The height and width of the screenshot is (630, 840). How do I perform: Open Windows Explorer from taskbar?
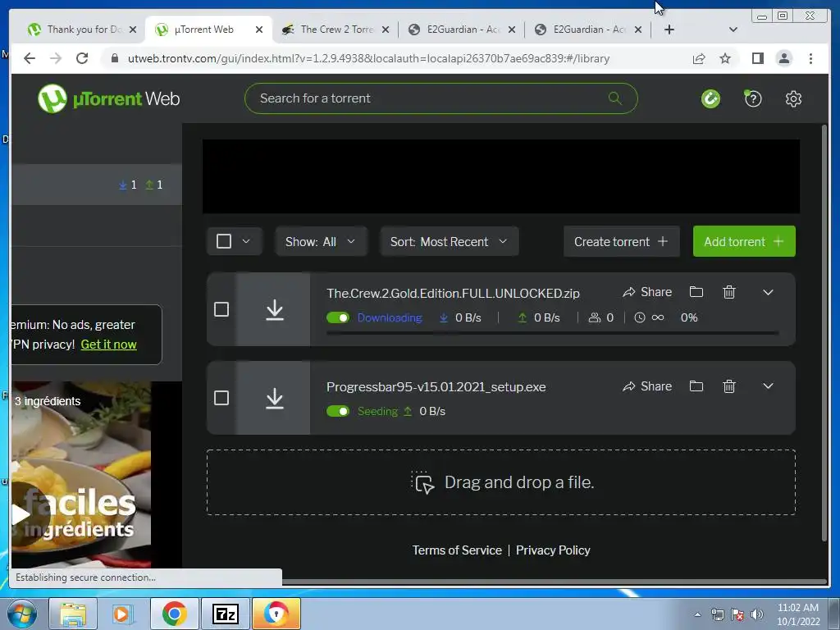tap(73, 614)
